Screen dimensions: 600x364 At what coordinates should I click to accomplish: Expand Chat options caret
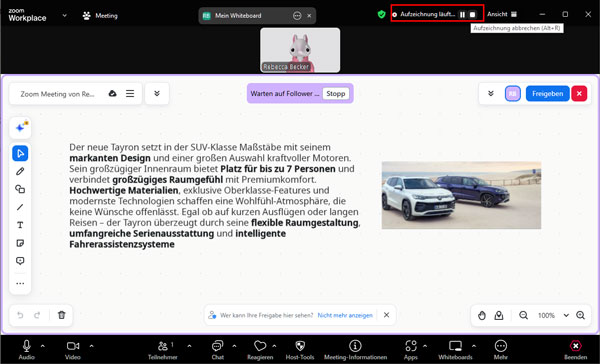234,346
